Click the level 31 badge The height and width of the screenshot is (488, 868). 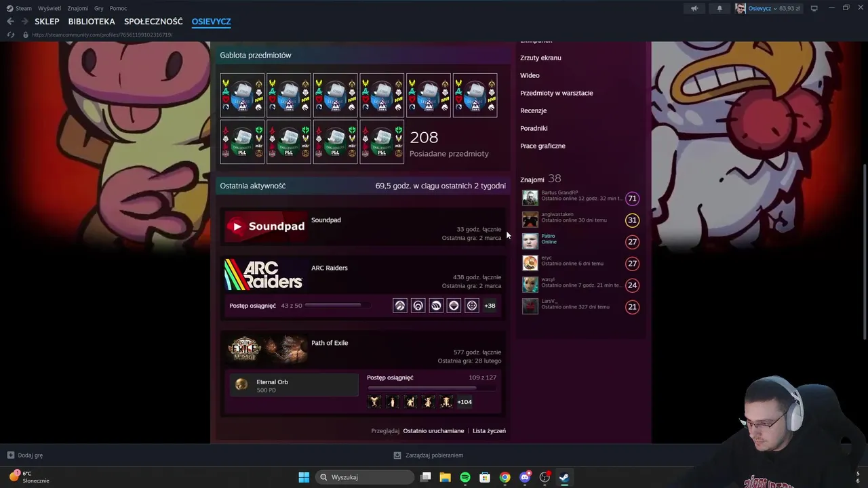[632, 220]
